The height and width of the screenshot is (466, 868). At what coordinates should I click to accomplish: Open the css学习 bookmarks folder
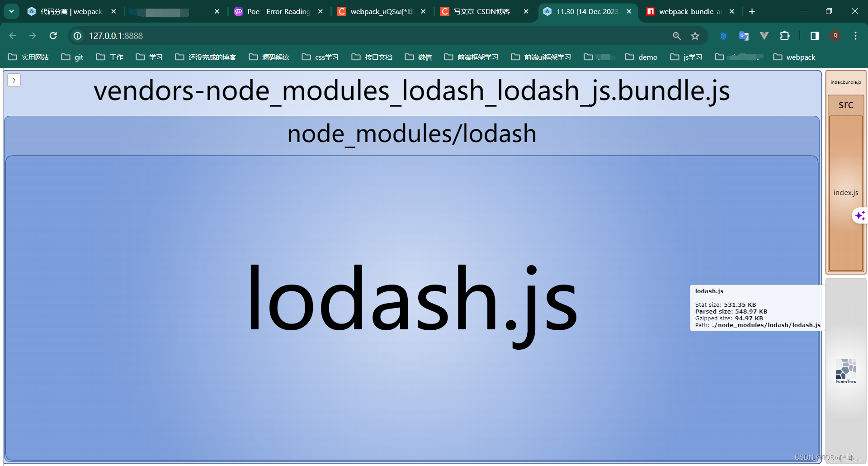coord(320,57)
